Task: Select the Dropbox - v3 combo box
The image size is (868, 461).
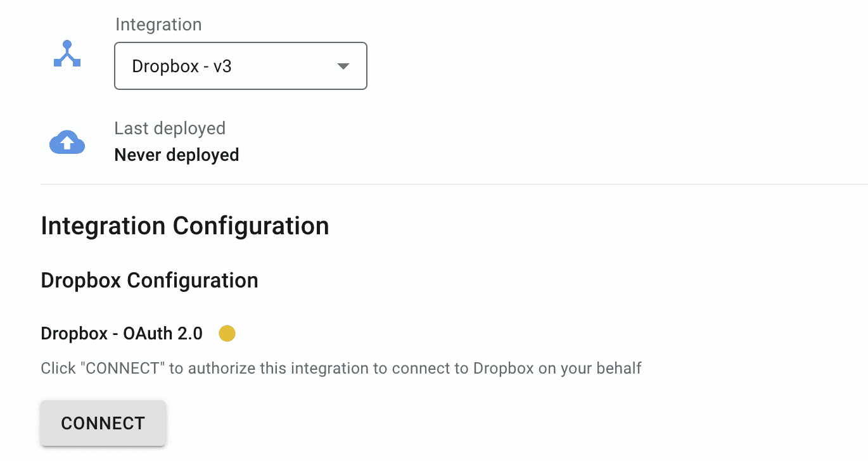Action: tap(241, 66)
